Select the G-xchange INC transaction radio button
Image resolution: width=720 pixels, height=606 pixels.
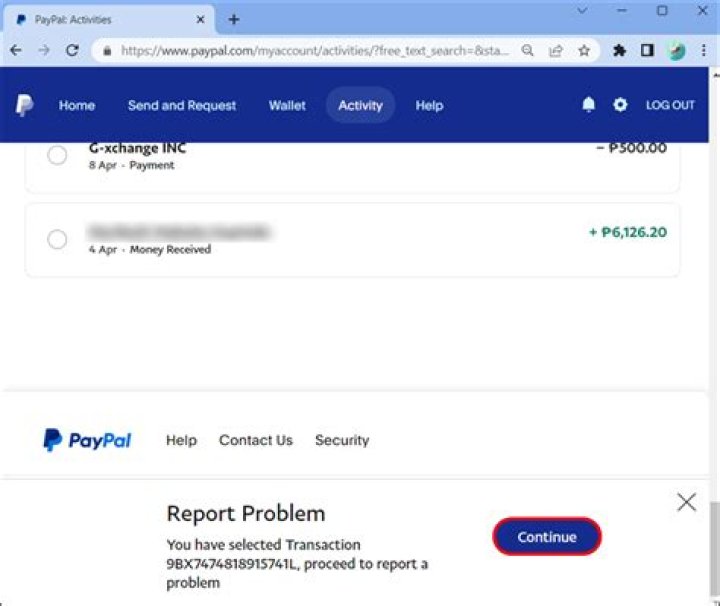(58, 155)
